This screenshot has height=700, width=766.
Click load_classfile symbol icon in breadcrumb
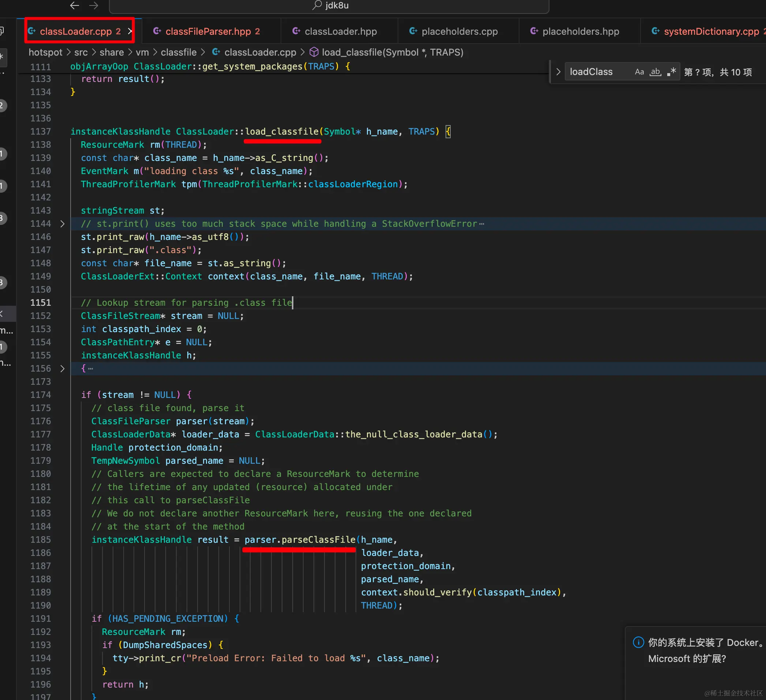(x=314, y=52)
